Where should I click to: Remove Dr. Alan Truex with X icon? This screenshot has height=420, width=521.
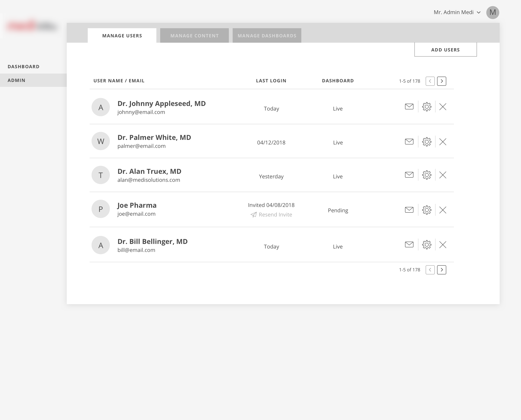[443, 175]
